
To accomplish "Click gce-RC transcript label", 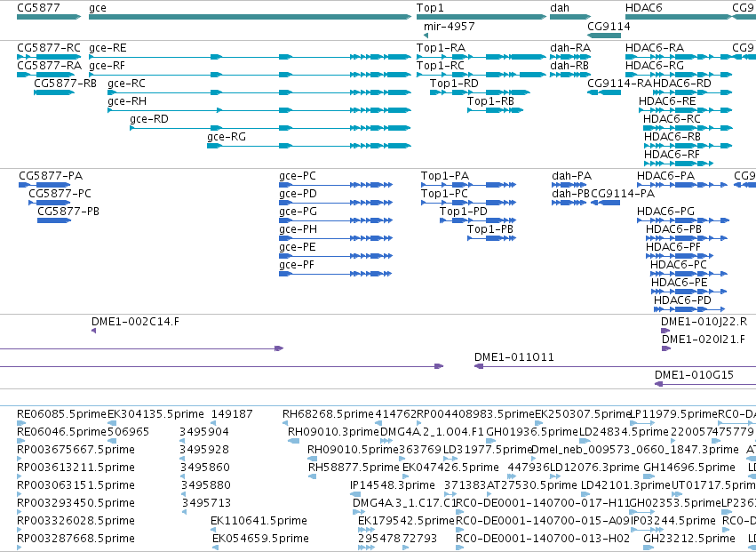I will (x=126, y=84).
